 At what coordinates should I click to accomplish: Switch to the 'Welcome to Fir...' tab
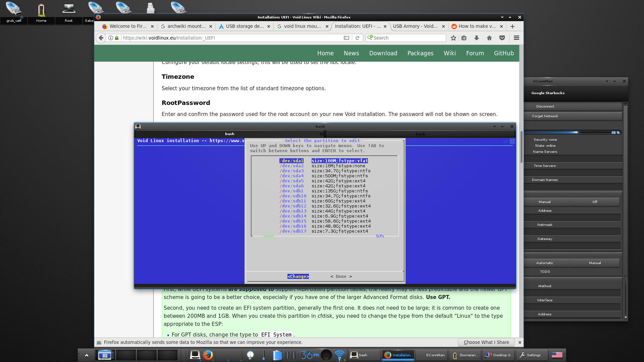[x=128, y=26]
